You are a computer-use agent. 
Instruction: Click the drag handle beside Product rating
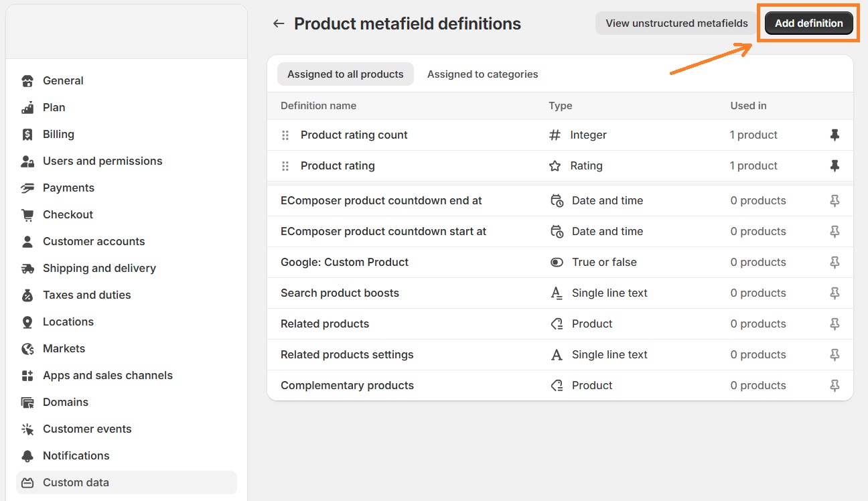coord(285,165)
